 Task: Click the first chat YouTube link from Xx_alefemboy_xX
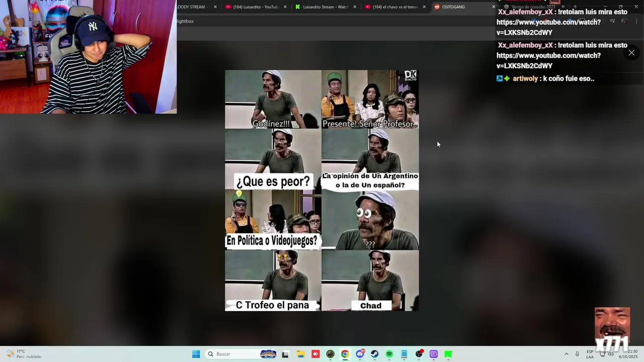pos(548,27)
